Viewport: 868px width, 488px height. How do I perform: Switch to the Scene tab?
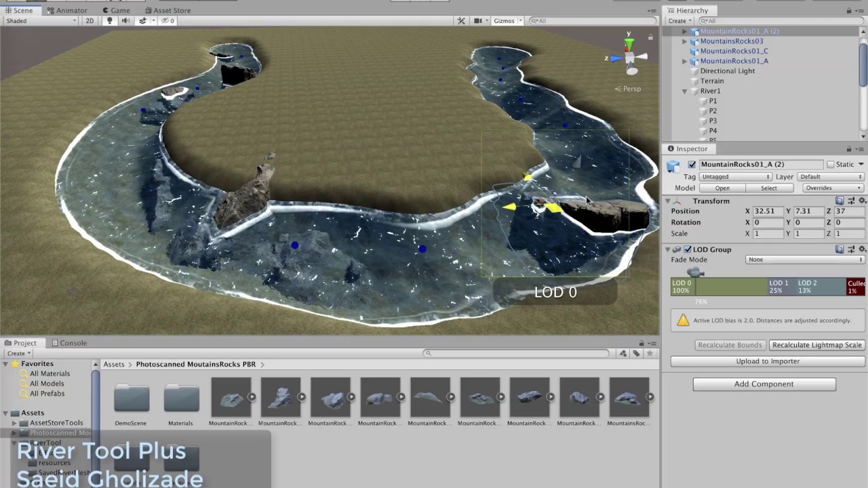click(18, 10)
